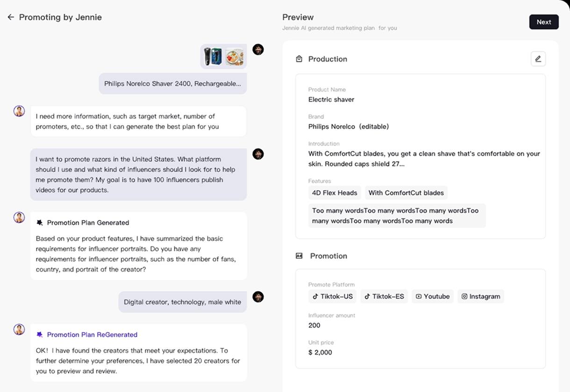Click the Electric shaver product name value
Image resolution: width=570 pixels, height=392 pixels.
331,99
